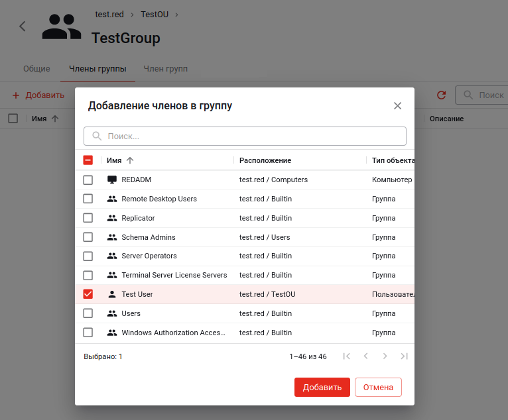508x420 pixels.
Task: Switch to the Член групп tab
Action: (165, 69)
